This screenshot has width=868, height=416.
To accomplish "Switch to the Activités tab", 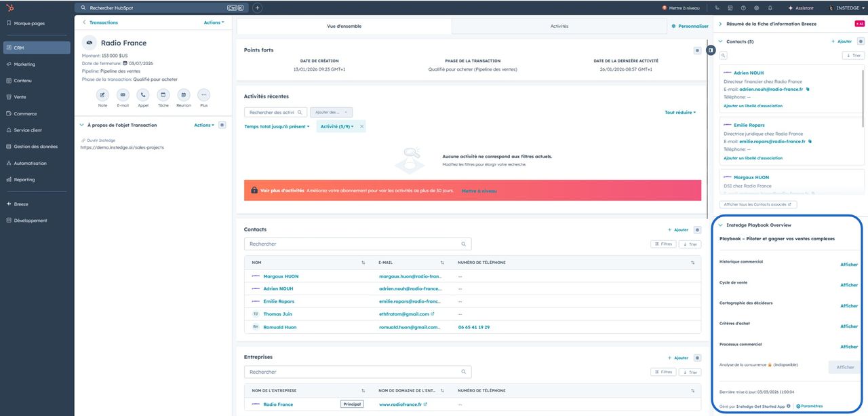I will (x=560, y=26).
